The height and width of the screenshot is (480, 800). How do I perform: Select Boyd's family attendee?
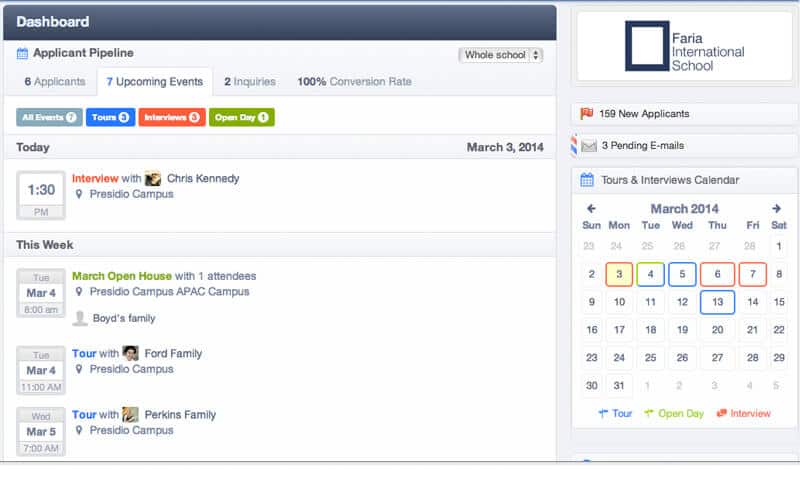tap(124, 318)
